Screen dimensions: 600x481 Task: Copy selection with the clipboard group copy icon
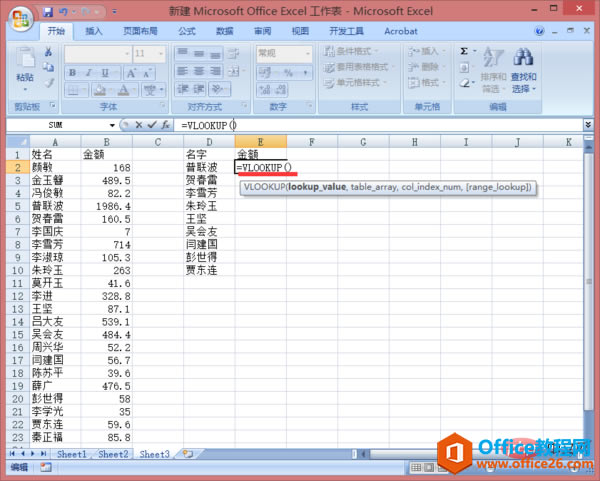coord(49,67)
